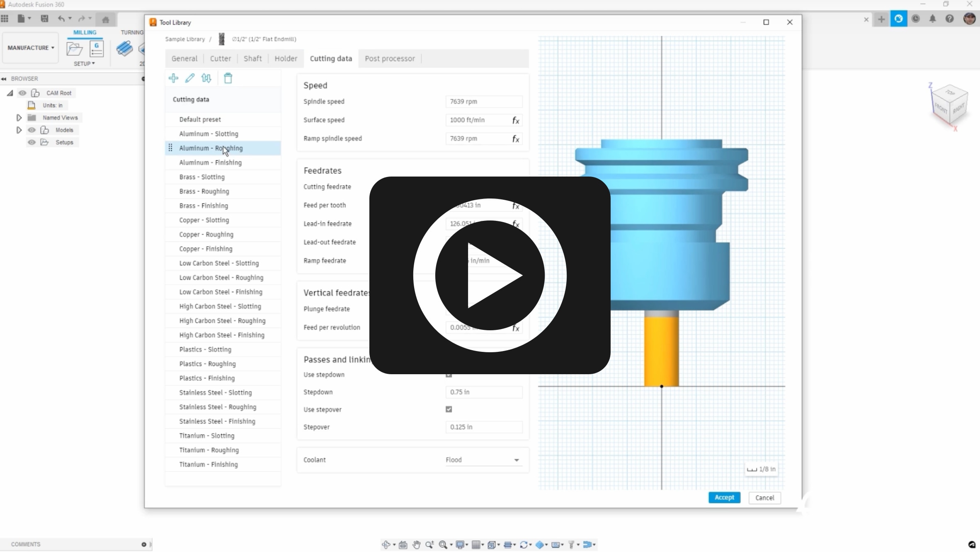Delete the selected preset with trash icon
The image size is (980, 552).
click(228, 78)
